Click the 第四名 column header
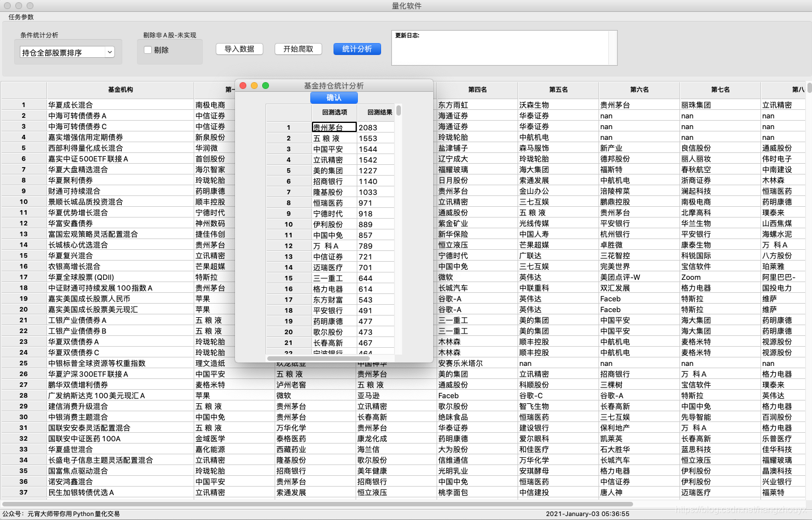 pos(477,89)
